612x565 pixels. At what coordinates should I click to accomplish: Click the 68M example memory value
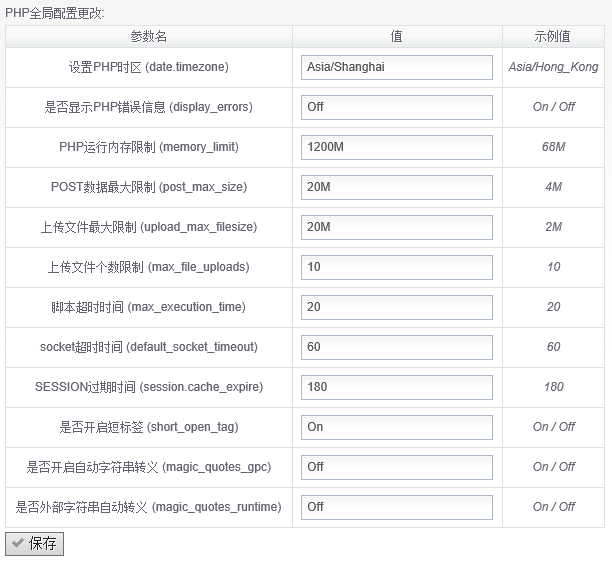coord(553,147)
